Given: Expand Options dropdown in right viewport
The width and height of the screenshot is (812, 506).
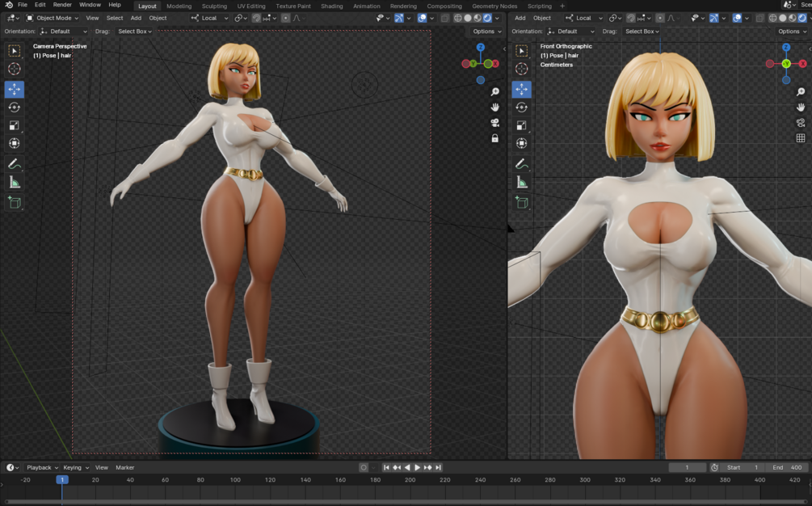Looking at the screenshot, I should 792,32.
